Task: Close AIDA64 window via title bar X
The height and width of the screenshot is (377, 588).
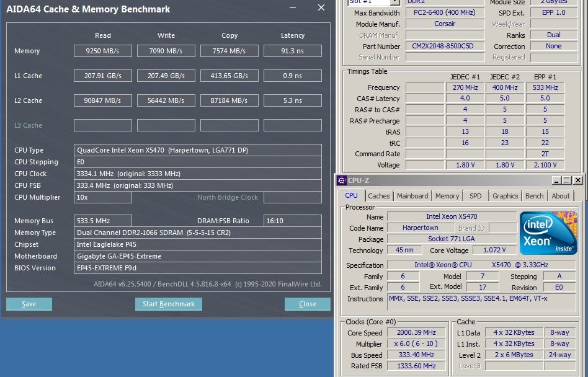Action: coord(321,8)
